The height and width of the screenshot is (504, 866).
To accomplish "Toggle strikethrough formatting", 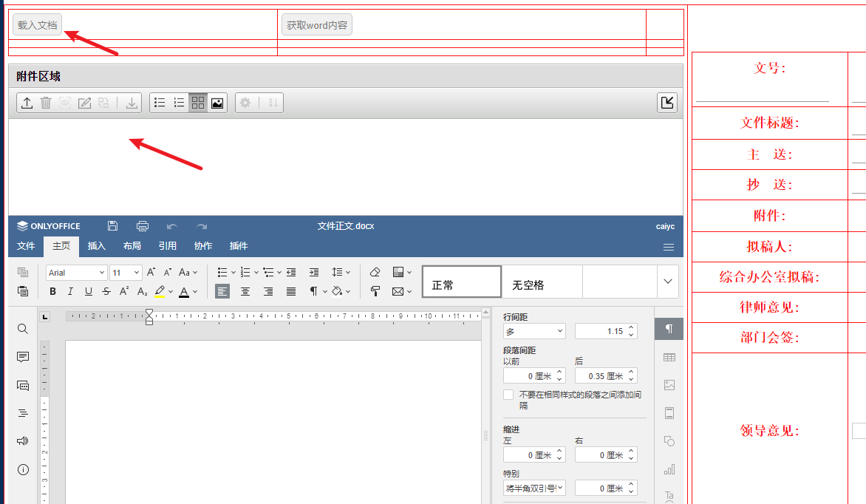I will point(106,291).
